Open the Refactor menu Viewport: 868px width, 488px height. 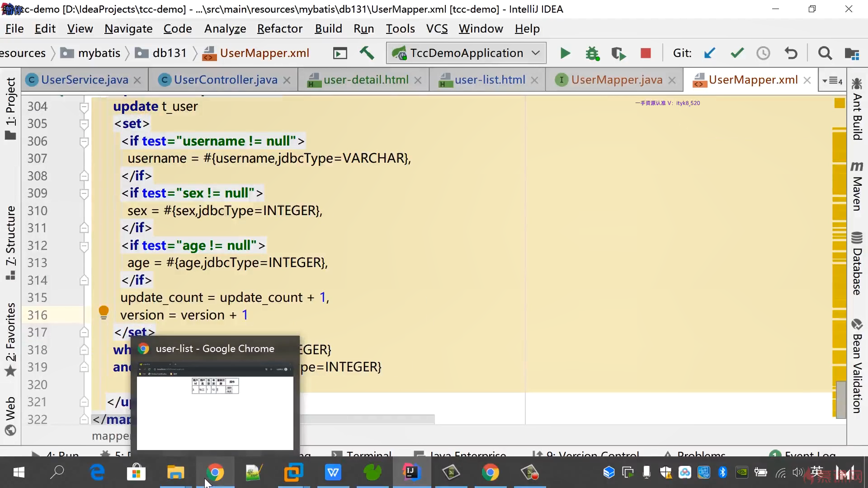tap(279, 29)
